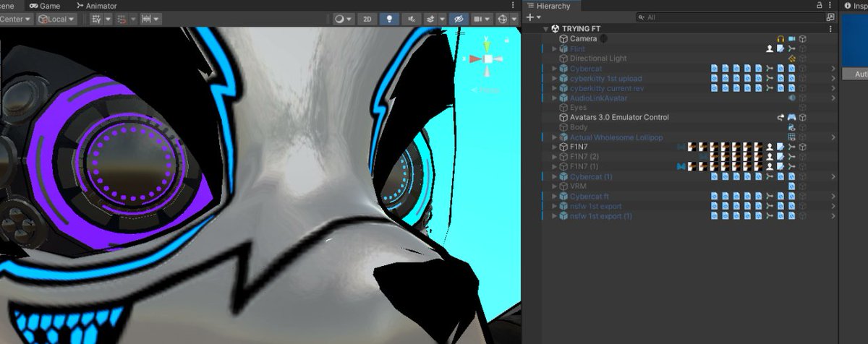The height and width of the screenshot is (344, 868).
Task: Switch to the Game tab
Action: point(44,6)
